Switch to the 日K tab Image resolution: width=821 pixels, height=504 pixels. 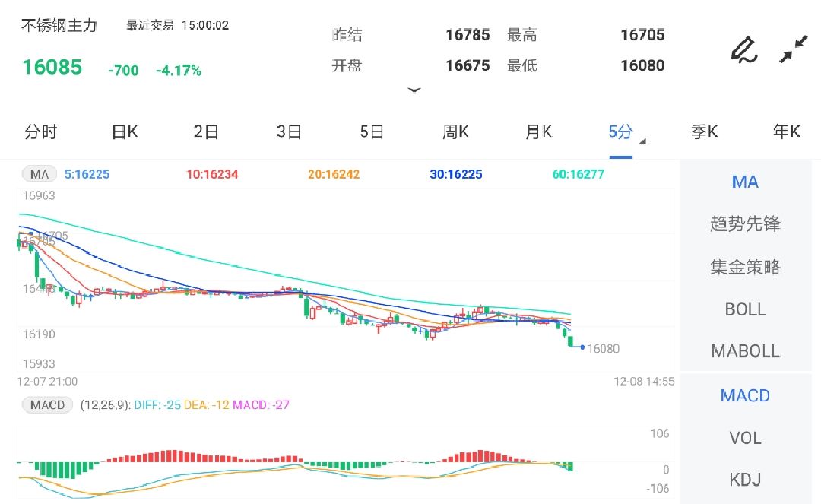tap(125, 132)
